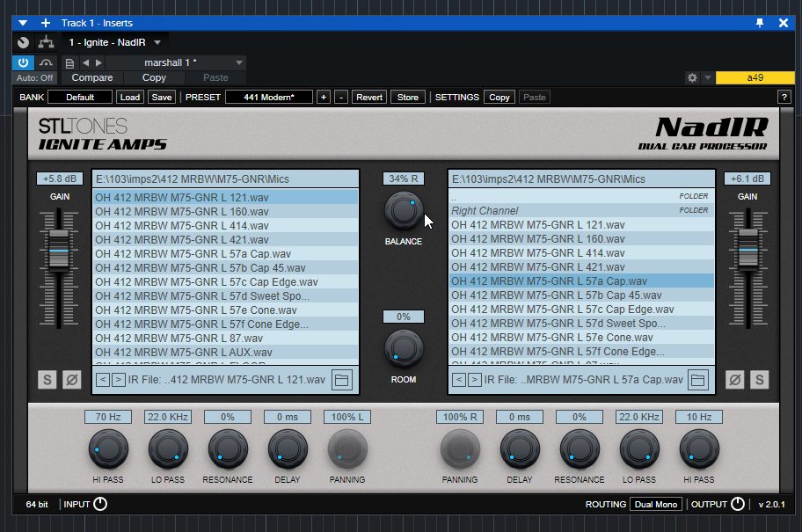The height and width of the screenshot is (532, 802).
Task: Select L 160.wav in the left IR list
Action: [x=225, y=212]
